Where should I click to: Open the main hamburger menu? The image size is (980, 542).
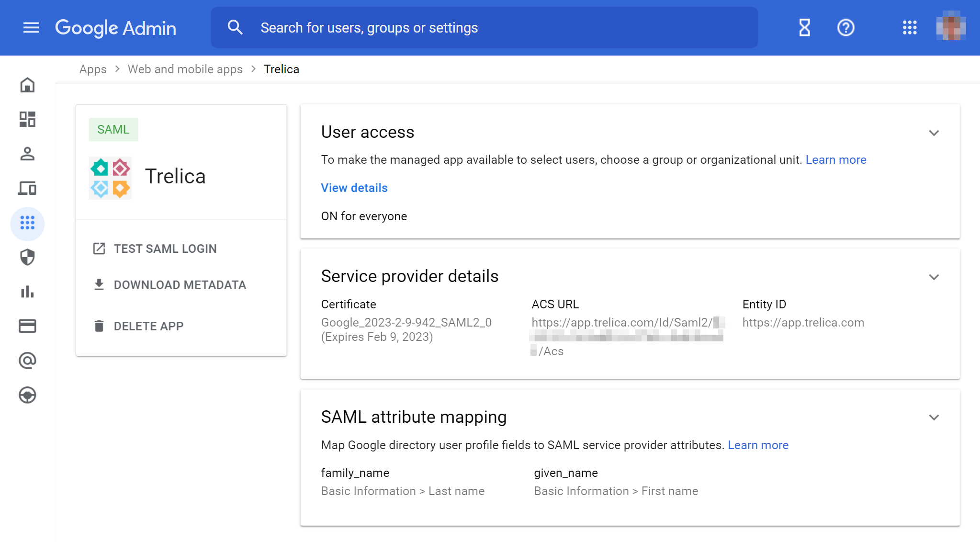(x=31, y=28)
